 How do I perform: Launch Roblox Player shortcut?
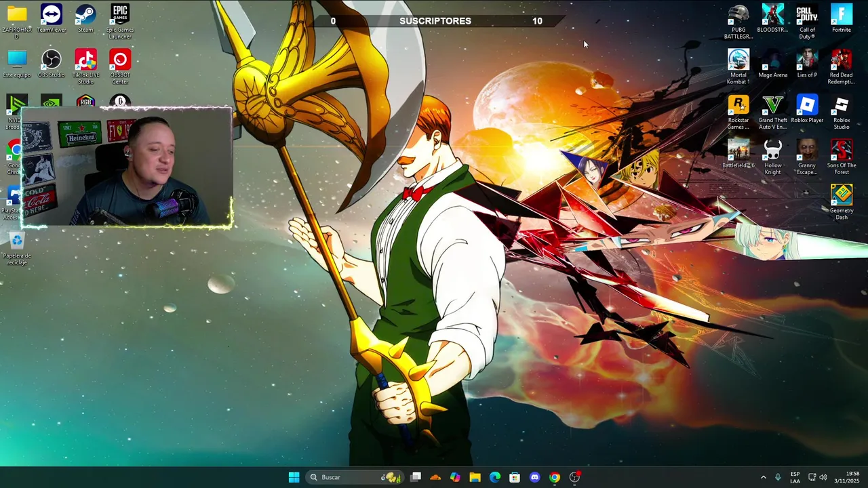[807, 109]
